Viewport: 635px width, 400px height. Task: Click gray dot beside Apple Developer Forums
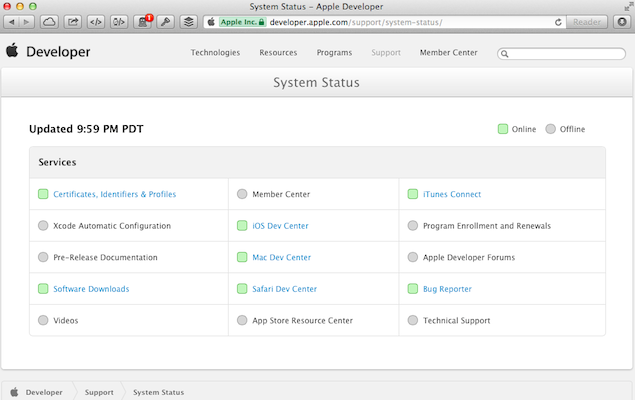tap(413, 257)
